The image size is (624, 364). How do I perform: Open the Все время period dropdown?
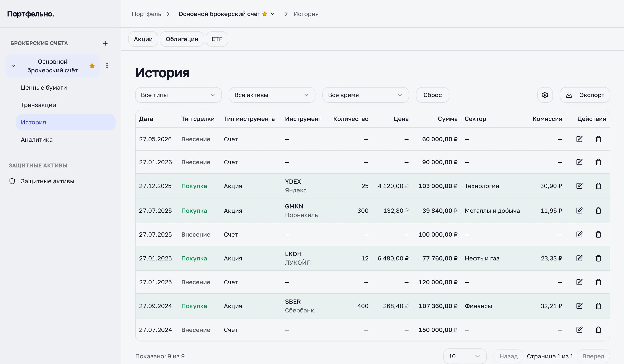coord(366,95)
